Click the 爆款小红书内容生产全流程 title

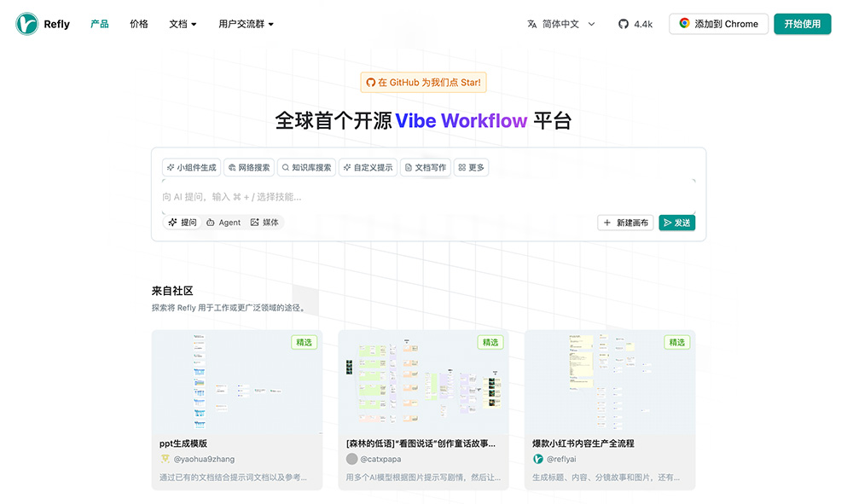(583, 443)
